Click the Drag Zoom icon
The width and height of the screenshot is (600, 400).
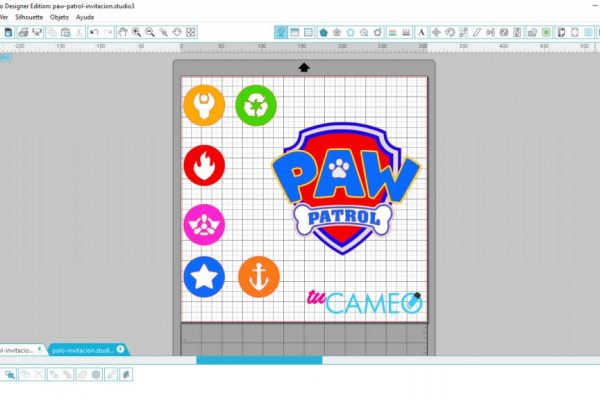(177, 33)
